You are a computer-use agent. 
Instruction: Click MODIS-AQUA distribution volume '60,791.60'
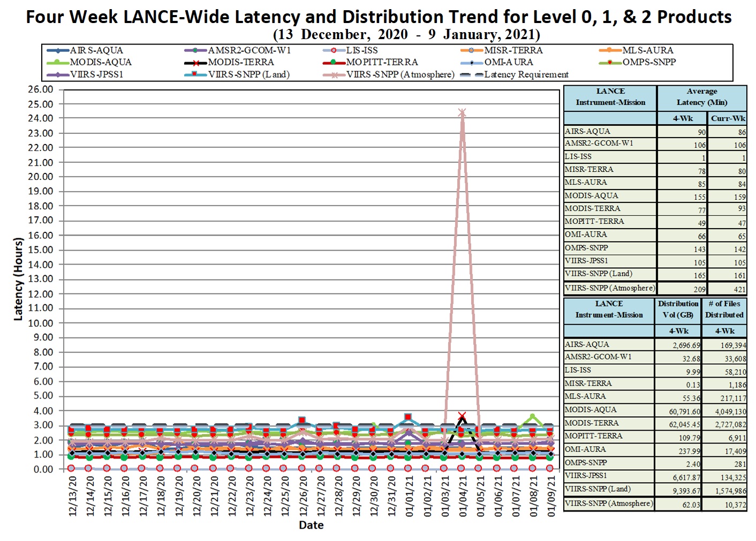tap(684, 412)
